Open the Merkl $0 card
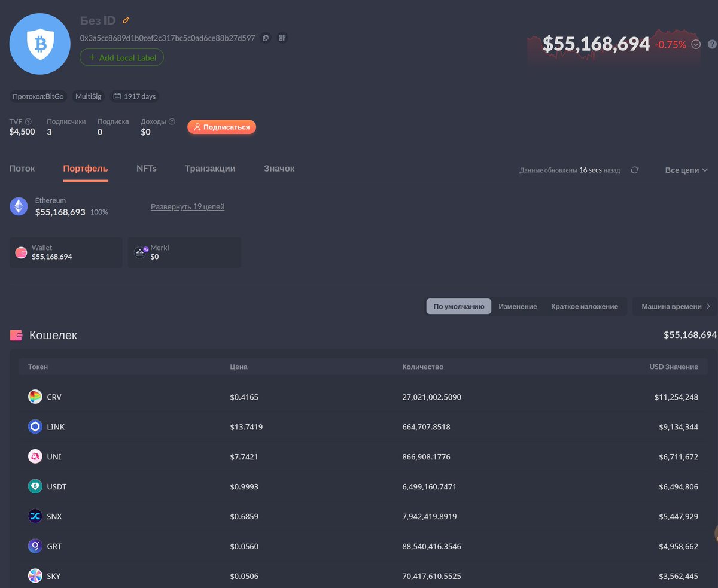The width and height of the screenshot is (718, 588). (x=185, y=252)
